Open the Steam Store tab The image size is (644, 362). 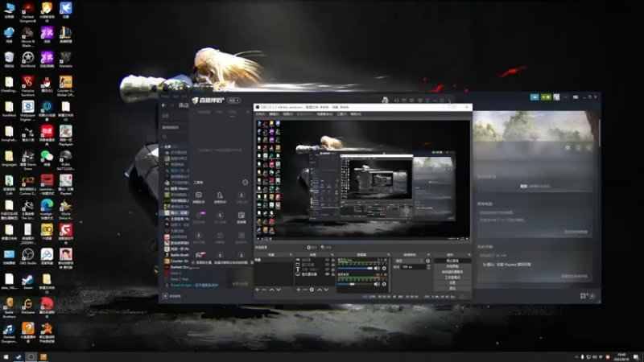[184, 105]
